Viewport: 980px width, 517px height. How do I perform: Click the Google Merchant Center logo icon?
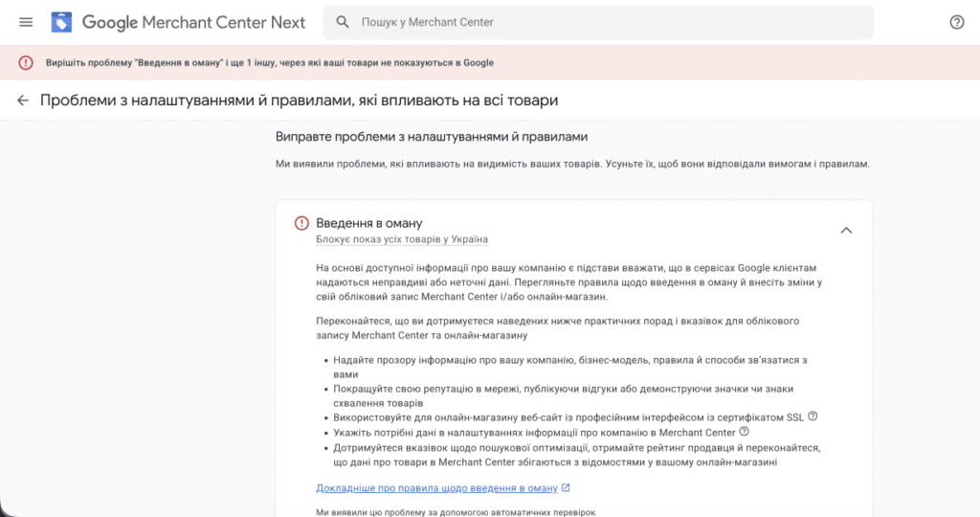tap(61, 23)
